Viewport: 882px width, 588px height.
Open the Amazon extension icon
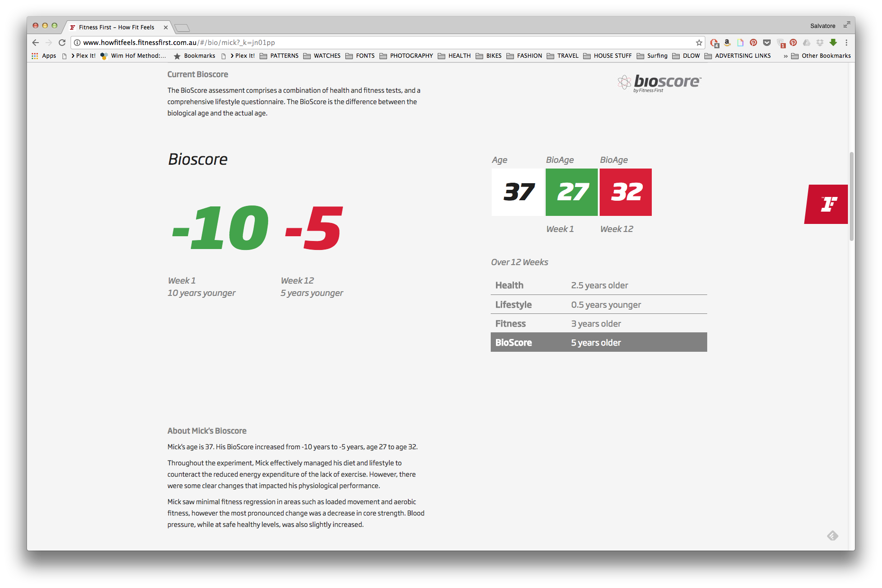tap(727, 43)
